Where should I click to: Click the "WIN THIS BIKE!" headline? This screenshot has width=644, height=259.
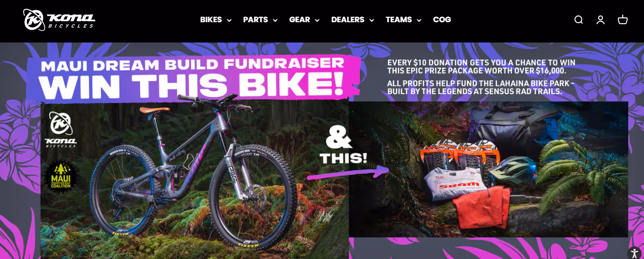coord(191,86)
